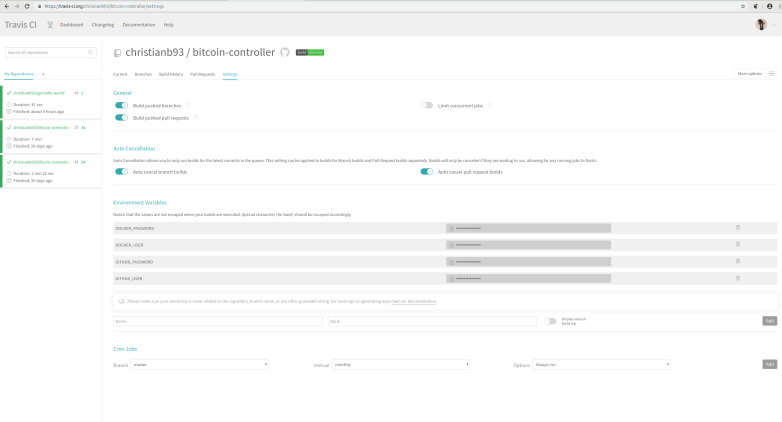Toggle Auto cancel pull request builds switch
The width and height of the screenshot is (782, 422).
click(426, 172)
